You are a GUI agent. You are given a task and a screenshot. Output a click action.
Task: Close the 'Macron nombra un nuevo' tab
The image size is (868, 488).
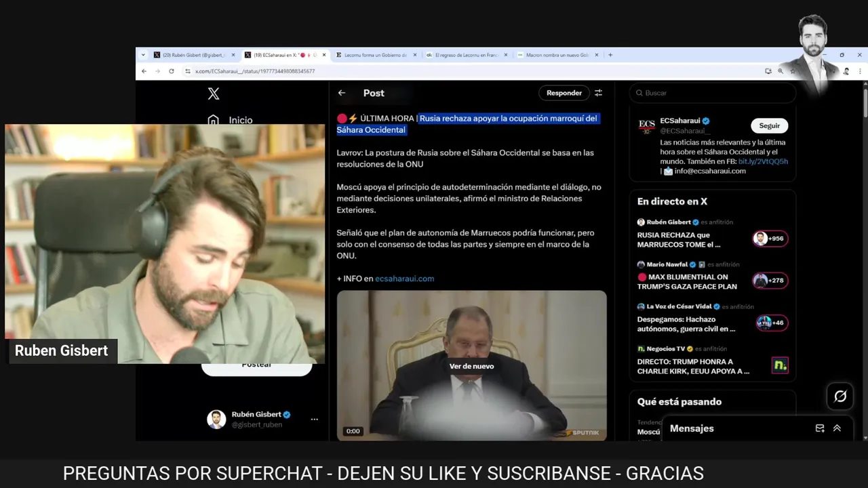pos(597,55)
